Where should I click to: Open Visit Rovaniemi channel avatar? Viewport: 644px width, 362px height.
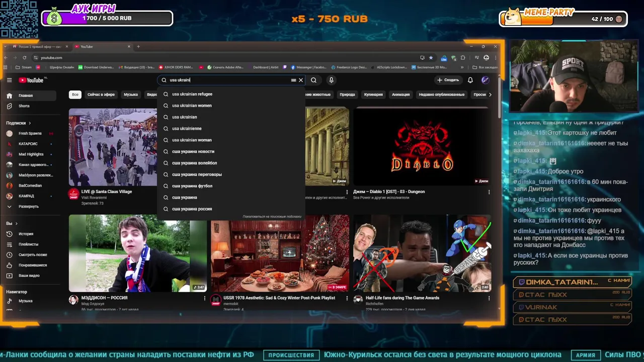pos(73,194)
